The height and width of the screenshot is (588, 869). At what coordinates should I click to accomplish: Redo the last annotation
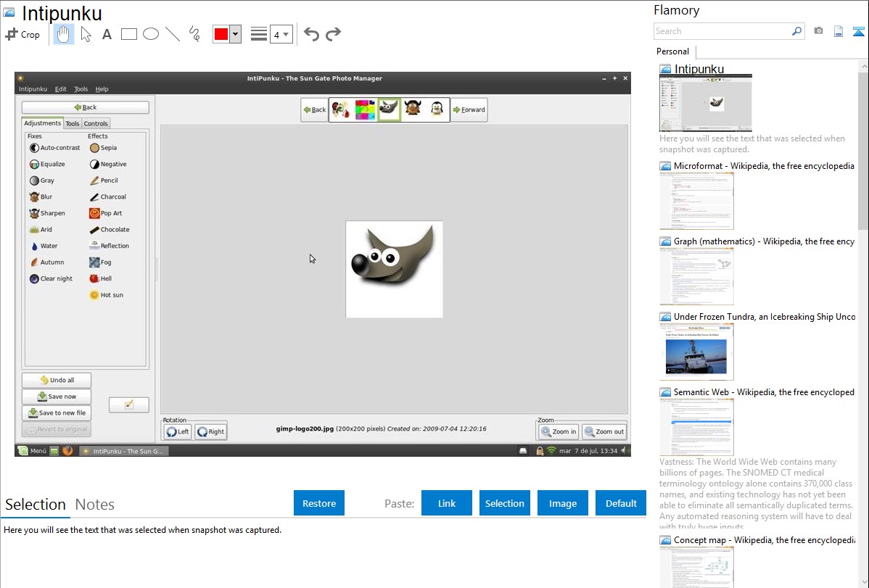[x=333, y=34]
